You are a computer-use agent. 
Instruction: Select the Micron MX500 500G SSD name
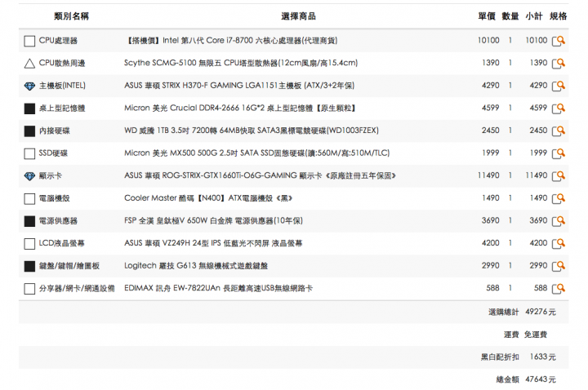[257, 153]
